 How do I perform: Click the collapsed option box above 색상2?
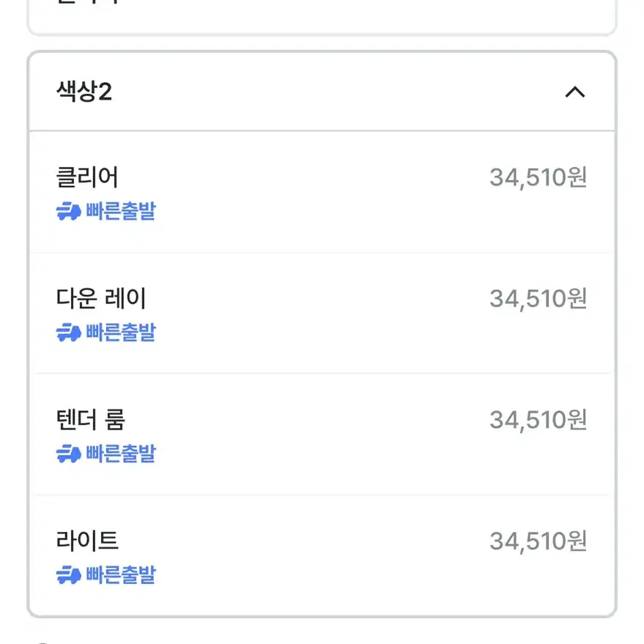point(322,16)
